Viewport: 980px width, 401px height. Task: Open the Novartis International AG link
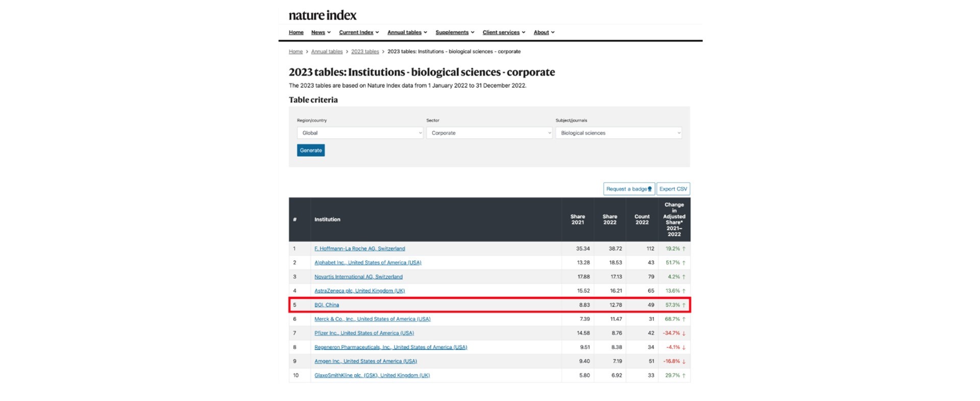358,277
